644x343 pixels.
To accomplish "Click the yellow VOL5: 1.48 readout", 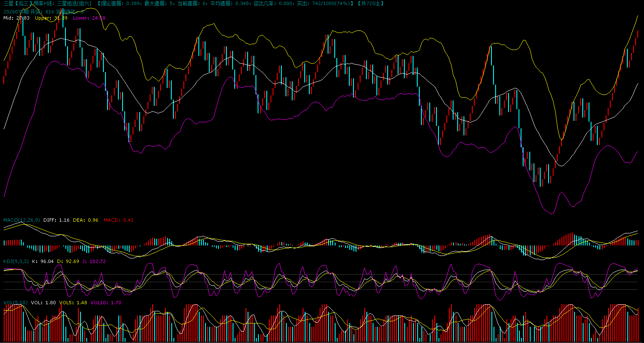I will tap(73, 303).
